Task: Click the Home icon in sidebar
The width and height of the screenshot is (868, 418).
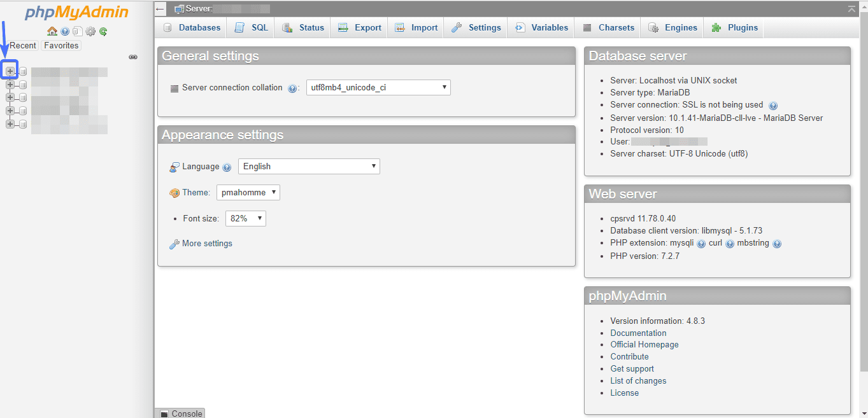Action: click(x=52, y=31)
